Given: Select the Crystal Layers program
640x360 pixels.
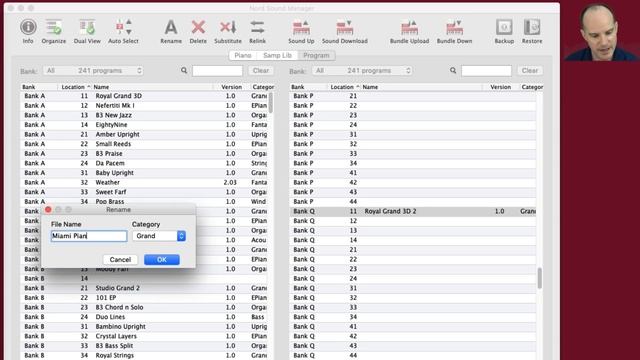Looking at the screenshot, I should point(144,336).
